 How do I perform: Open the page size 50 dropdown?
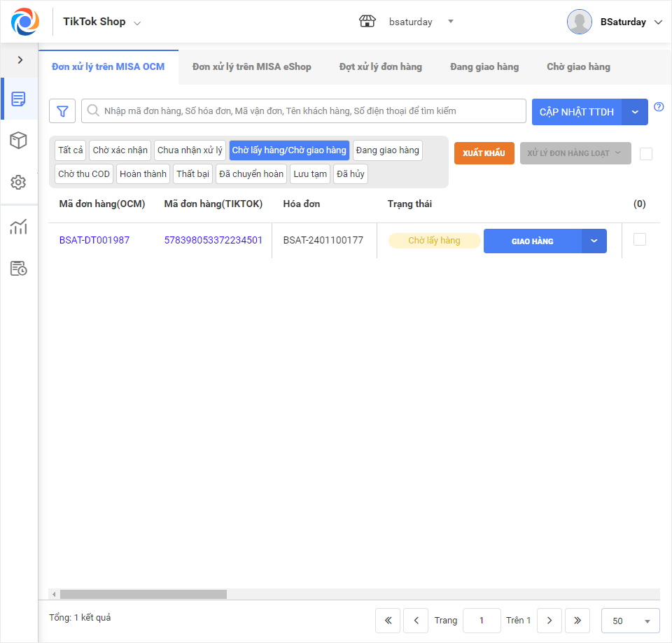click(x=631, y=621)
